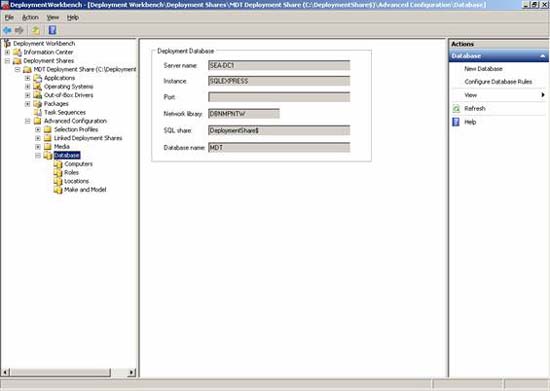Select the Task Sequences tree item label
This screenshot has width=550, height=391.
click(65, 112)
